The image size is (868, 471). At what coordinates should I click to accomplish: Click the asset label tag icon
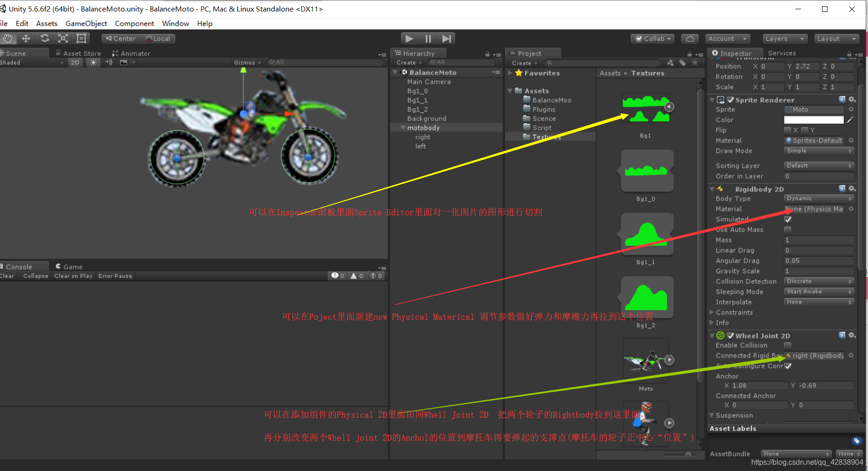(857, 441)
